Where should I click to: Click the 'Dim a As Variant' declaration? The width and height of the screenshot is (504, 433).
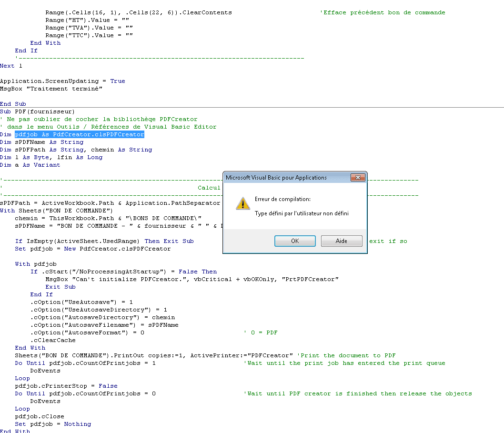(x=30, y=165)
